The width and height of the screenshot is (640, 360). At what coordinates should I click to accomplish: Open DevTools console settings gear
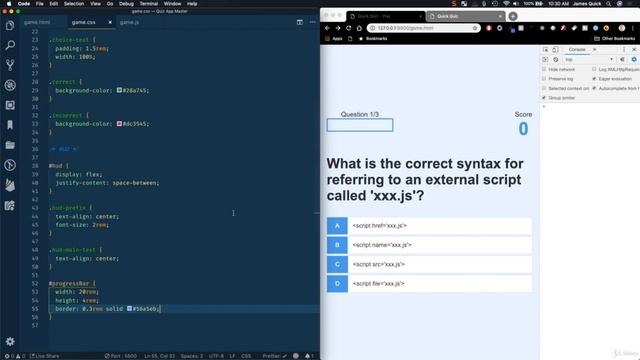coord(634,60)
